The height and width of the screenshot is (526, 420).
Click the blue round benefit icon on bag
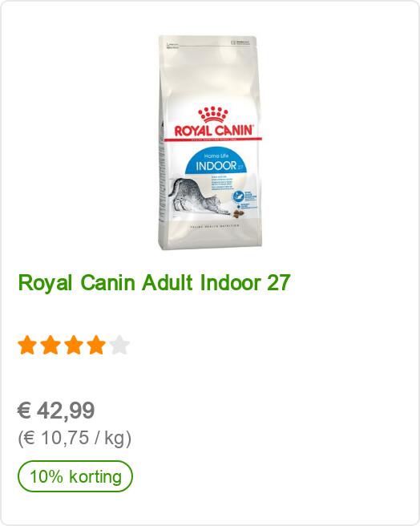(238, 196)
